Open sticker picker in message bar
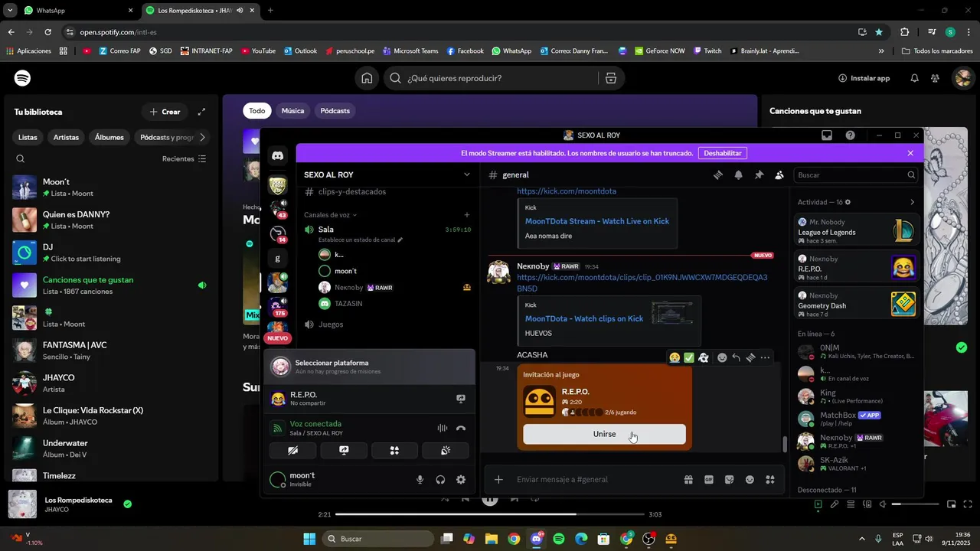The image size is (980, 551). (730, 480)
